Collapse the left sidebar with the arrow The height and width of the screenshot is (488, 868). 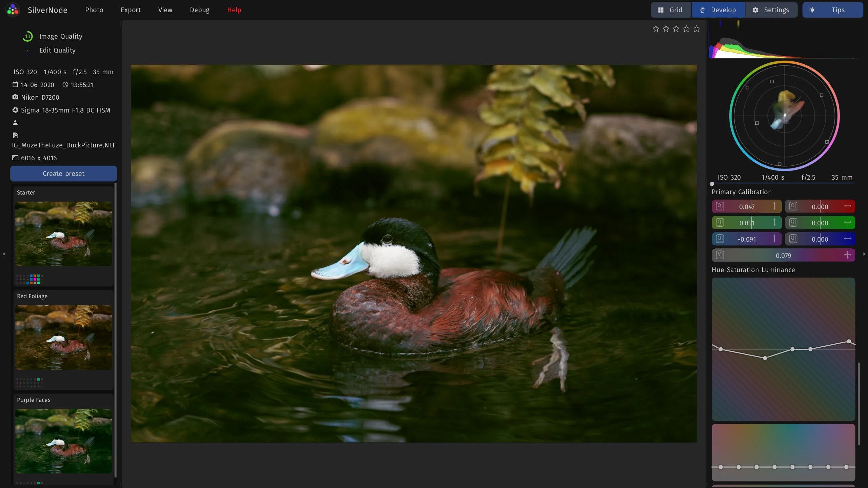pos(4,254)
